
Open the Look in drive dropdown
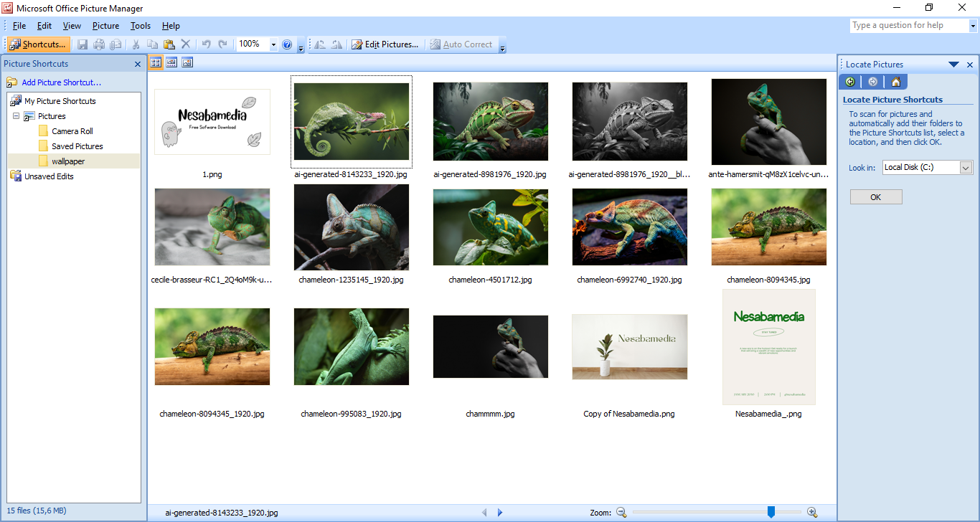point(966,168)
